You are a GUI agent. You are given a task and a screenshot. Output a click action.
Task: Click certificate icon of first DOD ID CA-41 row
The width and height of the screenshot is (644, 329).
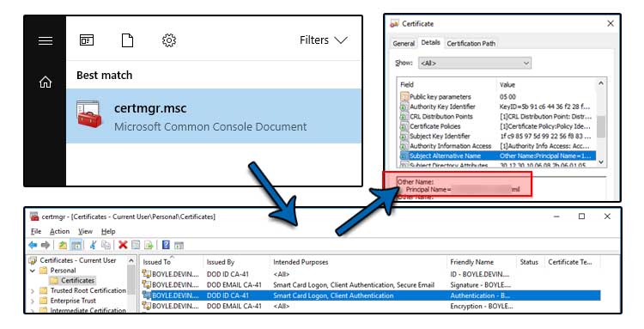[146, 273]
